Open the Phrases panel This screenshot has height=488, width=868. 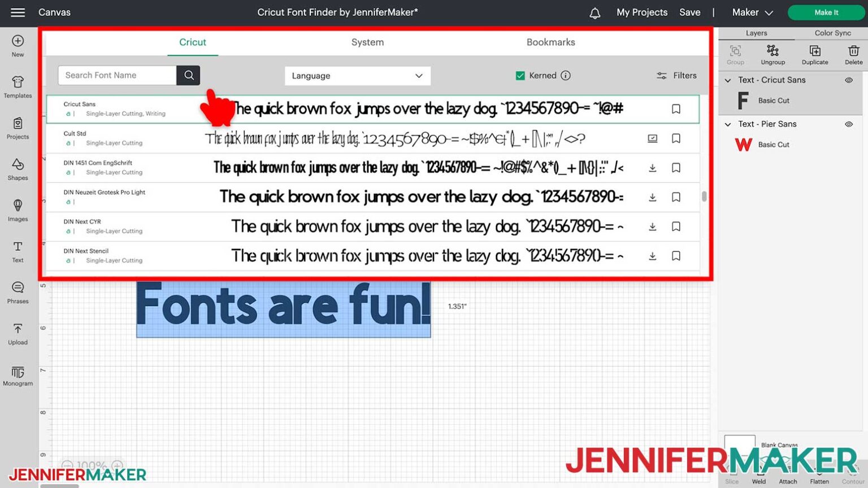coord(18,293)
